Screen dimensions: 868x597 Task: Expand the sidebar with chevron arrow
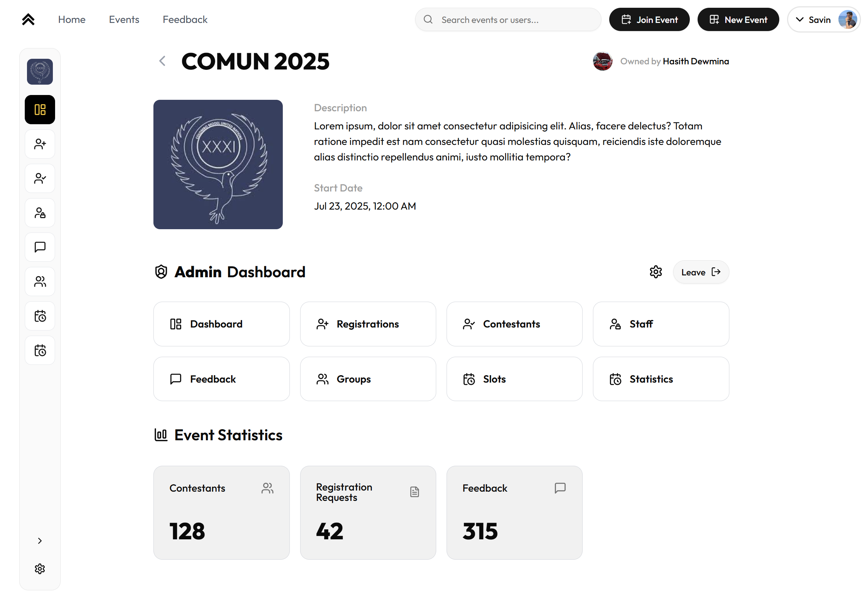tap(40, 541)
